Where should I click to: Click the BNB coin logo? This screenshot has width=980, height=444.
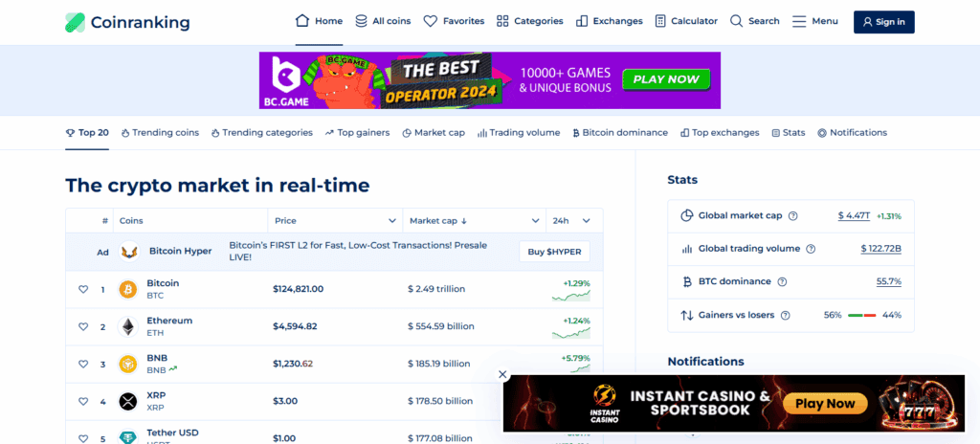127,364
